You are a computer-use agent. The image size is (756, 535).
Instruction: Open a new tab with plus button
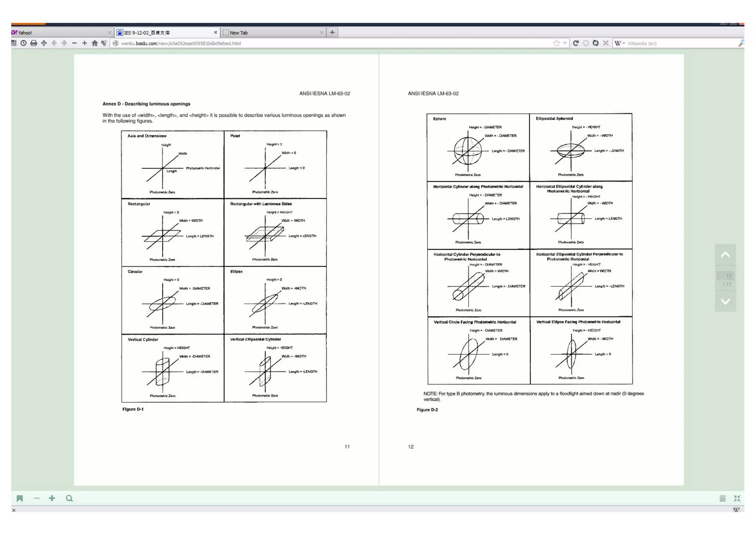tap(332, 33)
